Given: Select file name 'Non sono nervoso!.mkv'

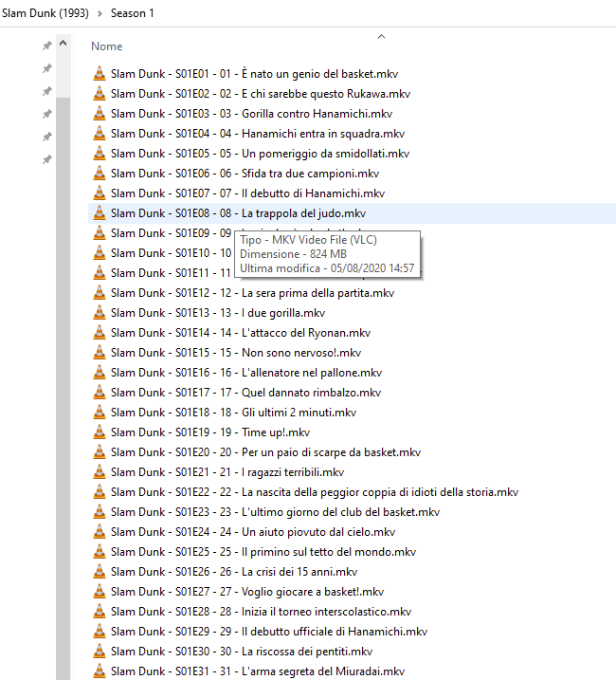Looking at the screenshot, I should (x=301, y=353).
